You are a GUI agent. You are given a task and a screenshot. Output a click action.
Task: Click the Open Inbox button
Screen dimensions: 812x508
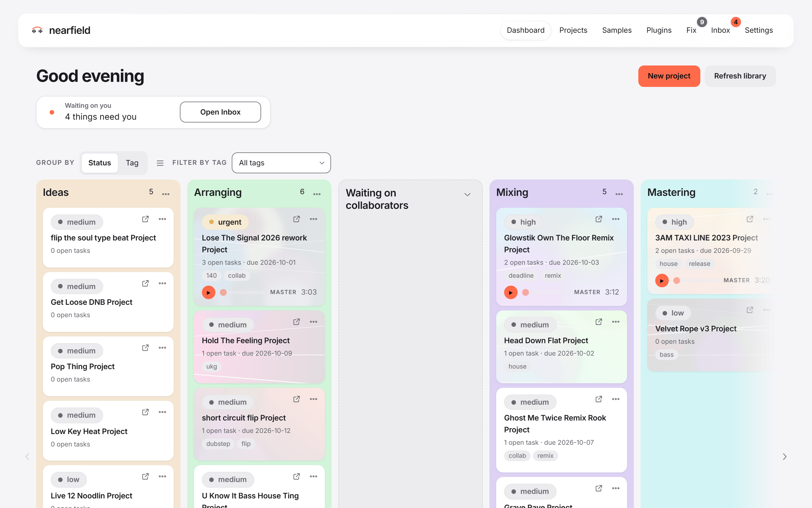220,112
